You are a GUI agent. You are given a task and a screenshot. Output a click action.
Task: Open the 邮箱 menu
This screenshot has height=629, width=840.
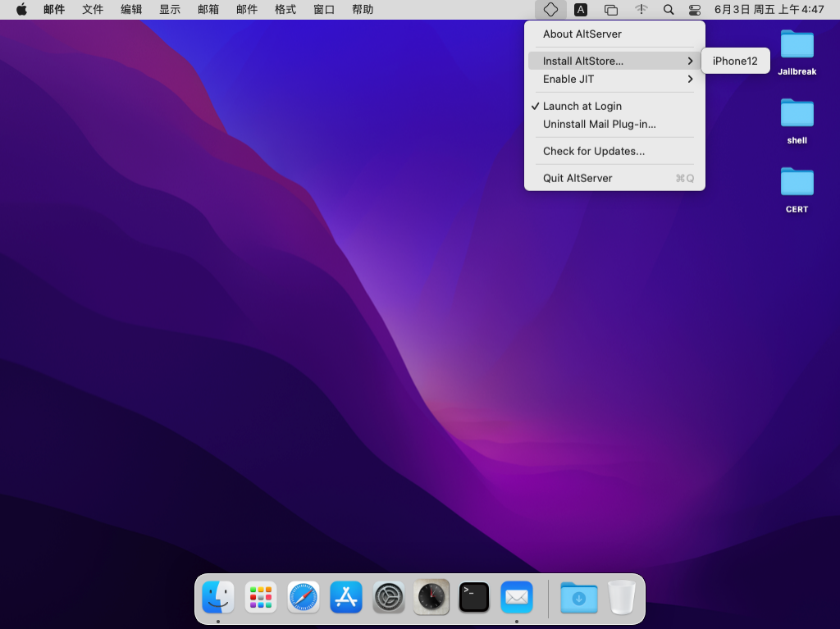tap(208, 10)
